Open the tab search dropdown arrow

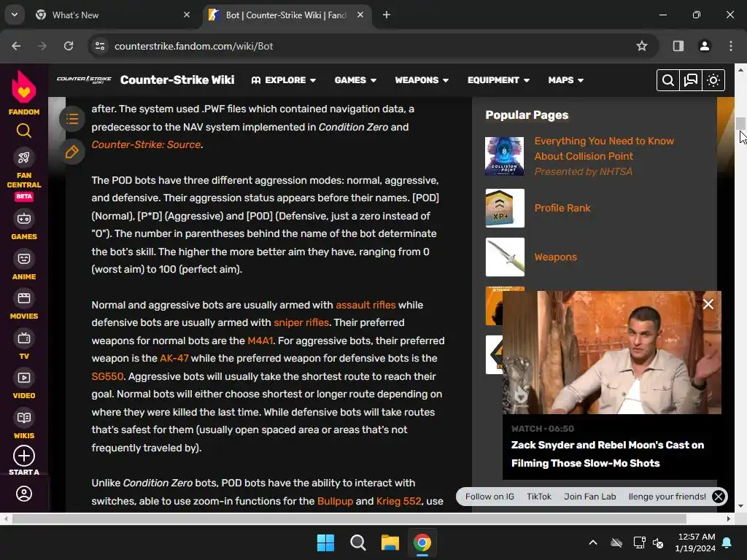coord(15,15)
